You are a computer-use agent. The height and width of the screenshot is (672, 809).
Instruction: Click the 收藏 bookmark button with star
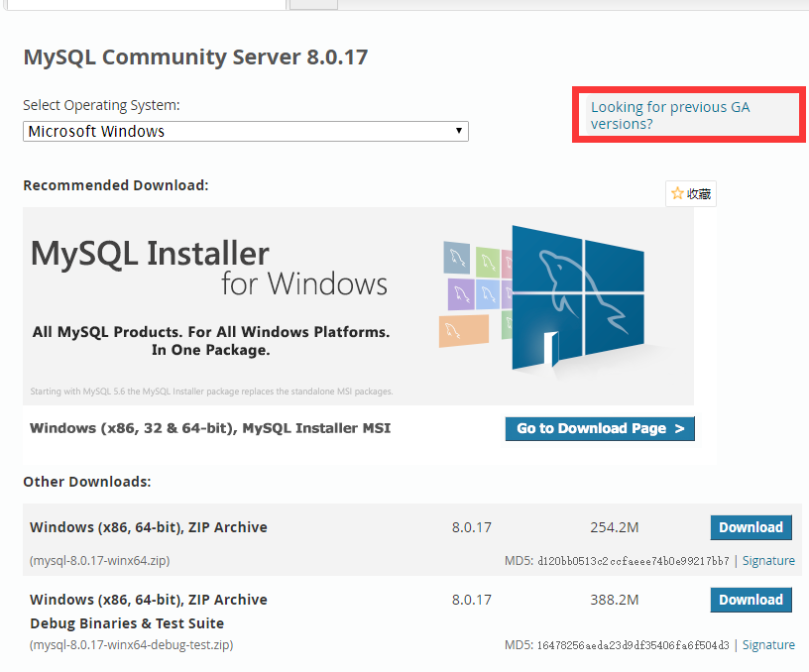(x=690, y=192)
